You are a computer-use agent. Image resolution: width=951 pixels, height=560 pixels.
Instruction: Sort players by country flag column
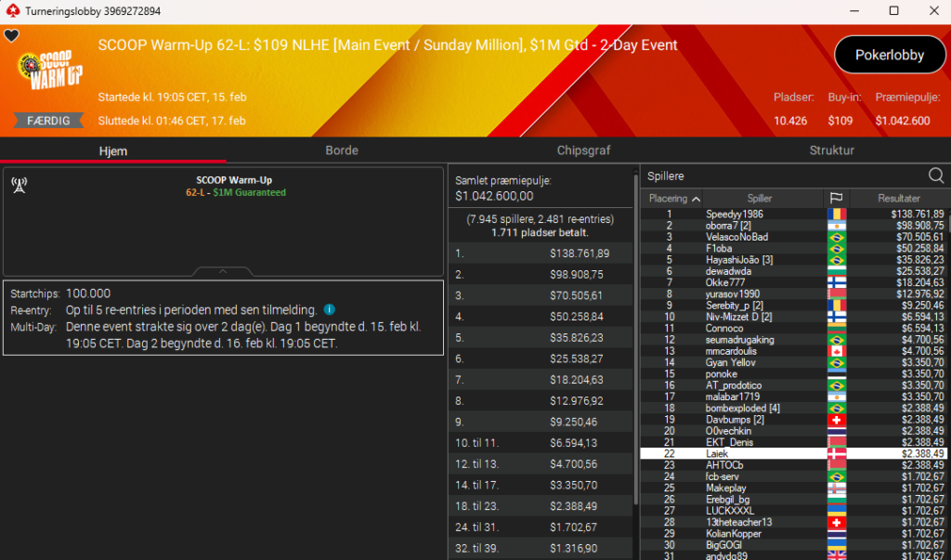click(836, 198)
